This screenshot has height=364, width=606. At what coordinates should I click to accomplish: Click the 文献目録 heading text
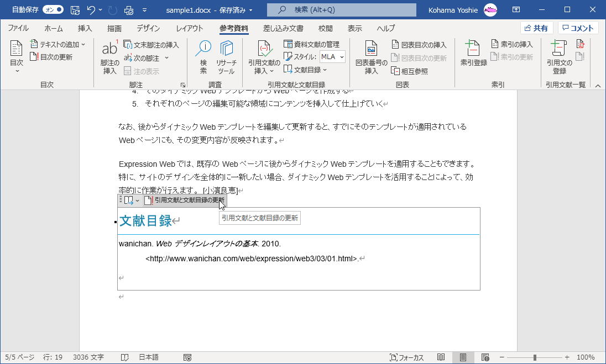point(146,221)
